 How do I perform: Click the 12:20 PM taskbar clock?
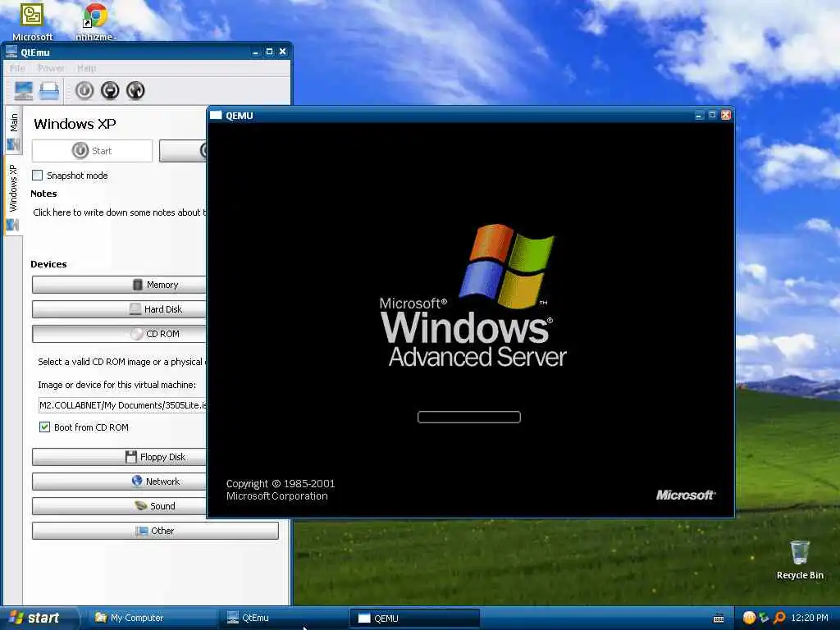click(x=810, y=618)
